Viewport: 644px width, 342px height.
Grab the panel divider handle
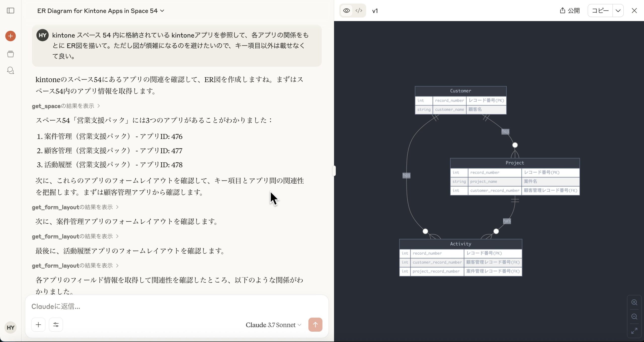pyautogui.click(x=334, y=171)
